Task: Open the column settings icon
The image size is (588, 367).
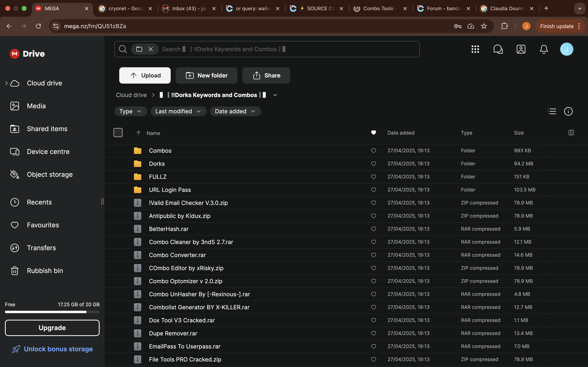Action: (x=571, y=133)
